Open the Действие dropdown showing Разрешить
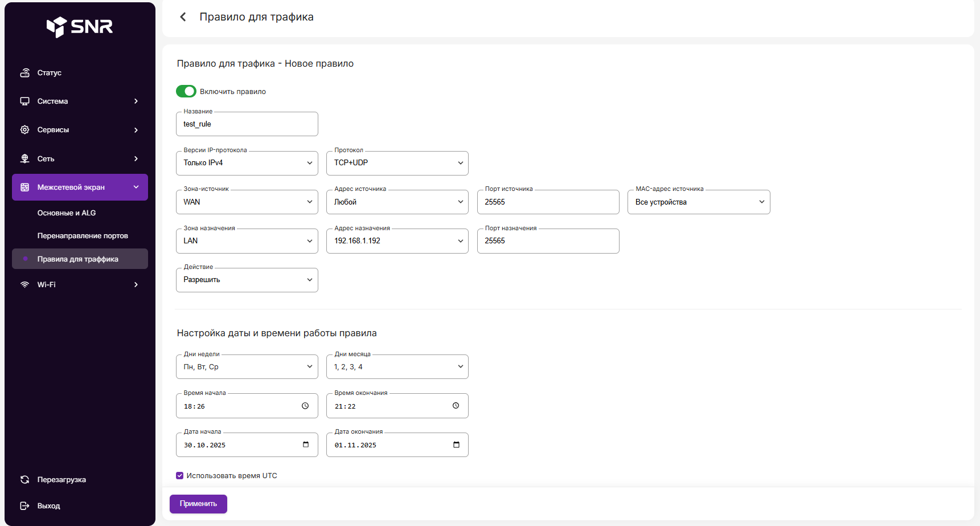 (247, 280)
